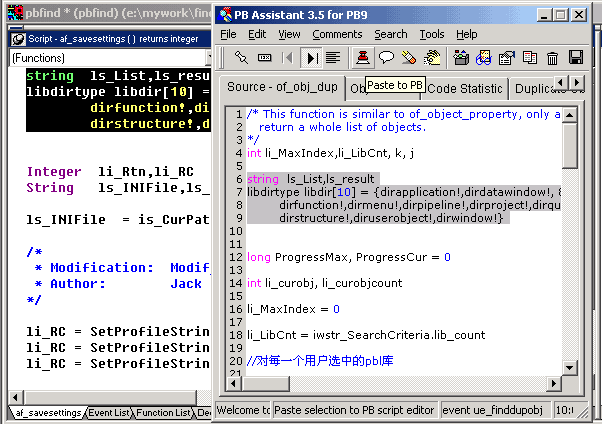The height and width of the screenshot is (424, 602).
Task: Click the floppy disk save icon
Action: [576, 58]
